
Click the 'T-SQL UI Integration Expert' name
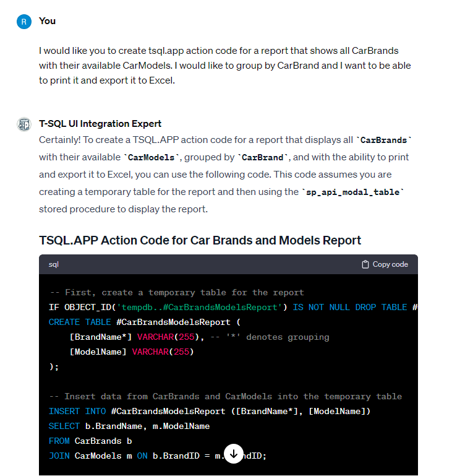tap(100, 124)
